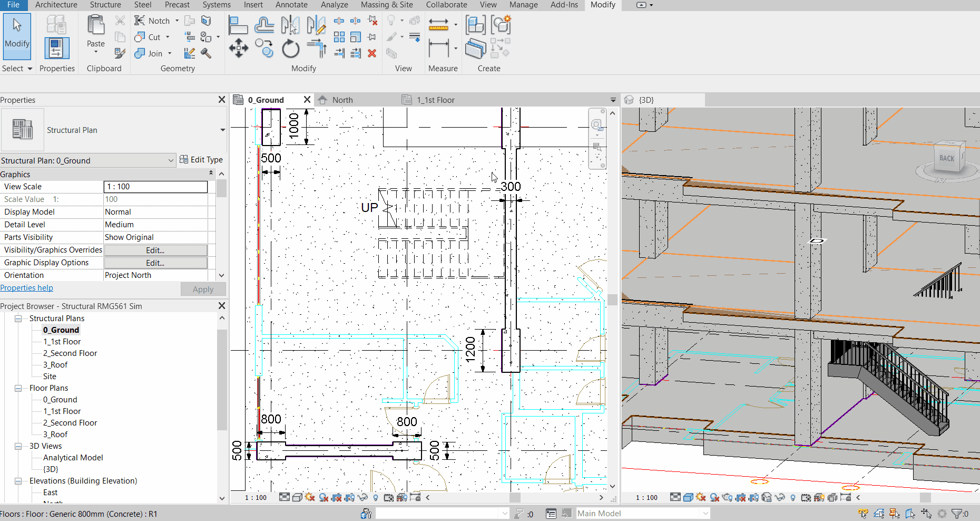Collapse the 3D Views tree node
Viewport: 980px width, 521px height.
[18, 446]
